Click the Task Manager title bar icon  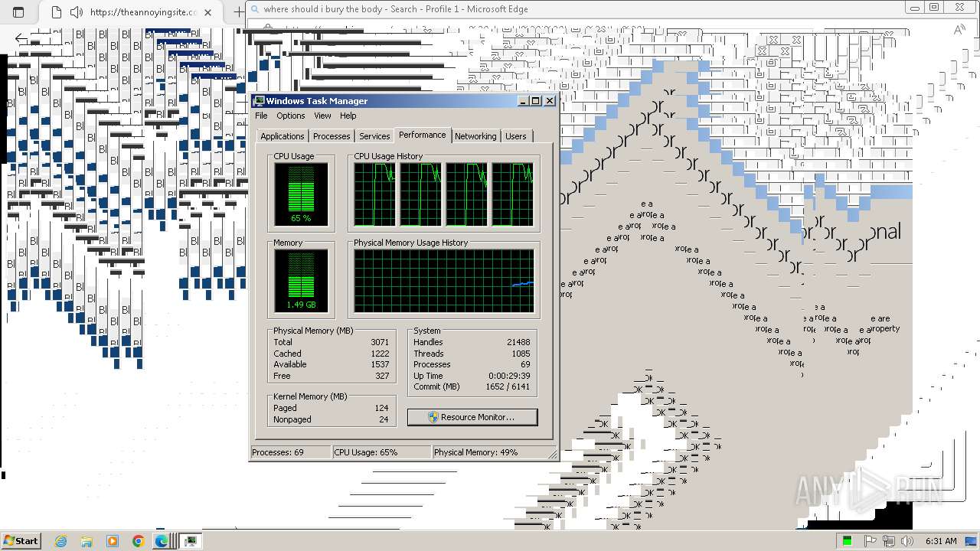pyautogui.click(x=259, y=101)
